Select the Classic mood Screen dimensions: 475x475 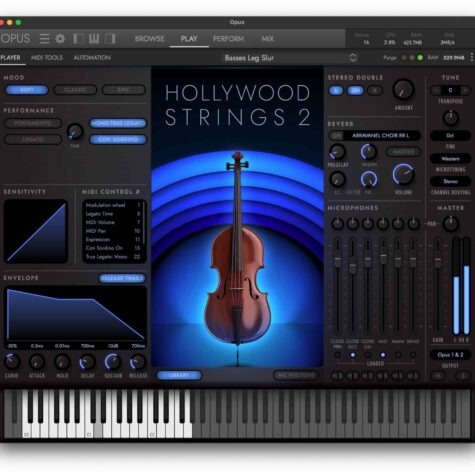pos(75,90)
